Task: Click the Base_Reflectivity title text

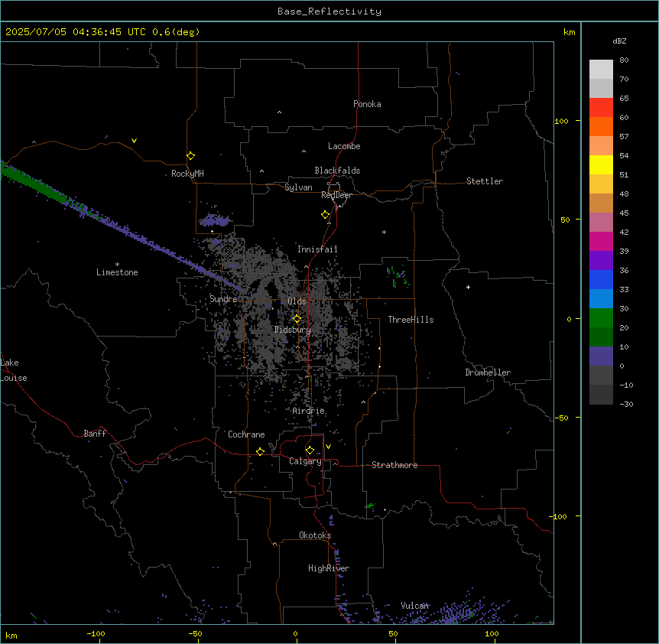Action: tap(329, 11)
